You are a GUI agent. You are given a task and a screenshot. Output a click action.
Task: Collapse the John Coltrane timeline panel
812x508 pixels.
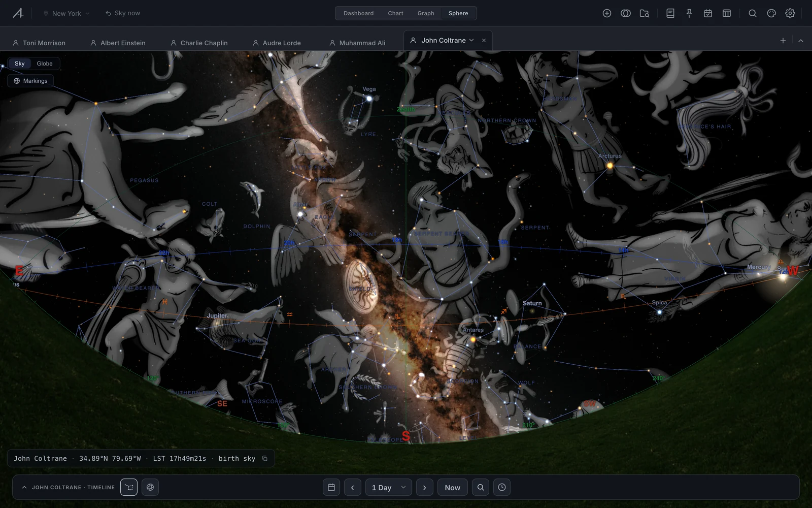[x=24, y=487]
